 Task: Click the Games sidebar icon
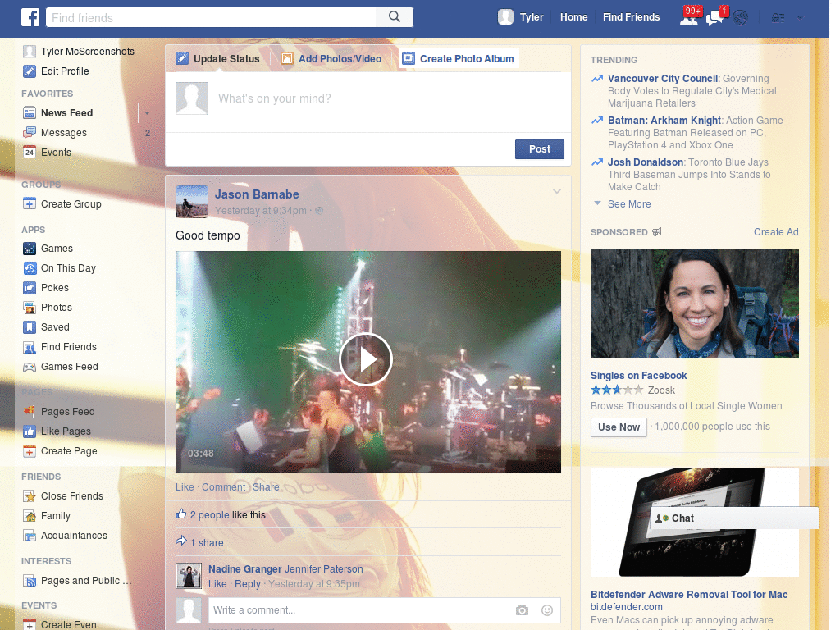click(x=30, y=249)
